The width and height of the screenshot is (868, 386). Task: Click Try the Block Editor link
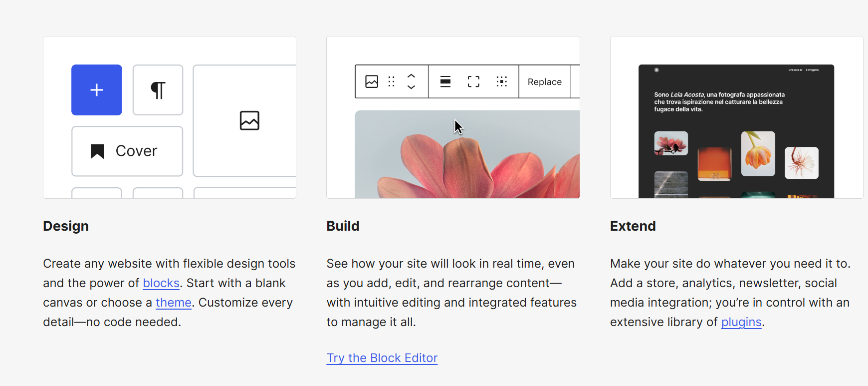click(382, 358)
